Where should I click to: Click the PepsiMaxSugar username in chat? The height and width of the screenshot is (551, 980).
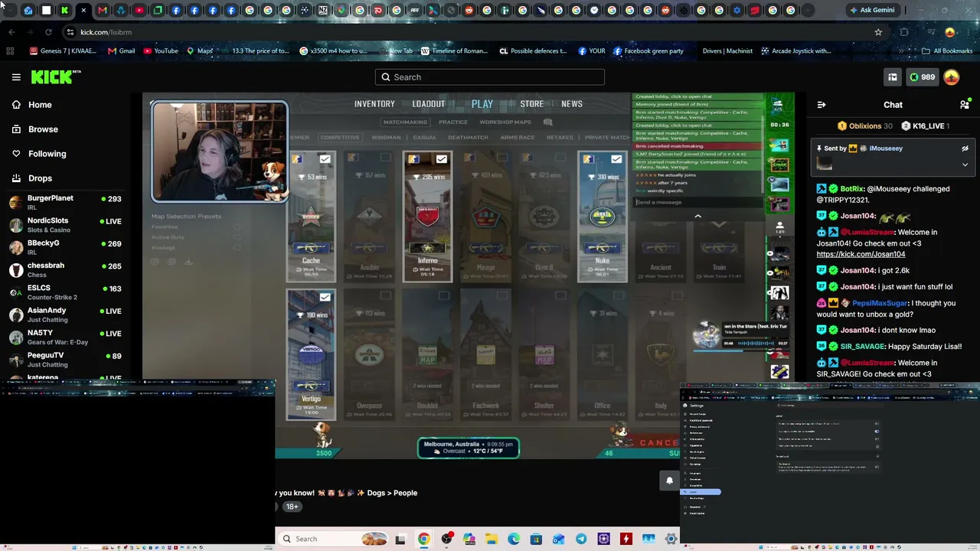pyautogui.click(x=880, y=303)
